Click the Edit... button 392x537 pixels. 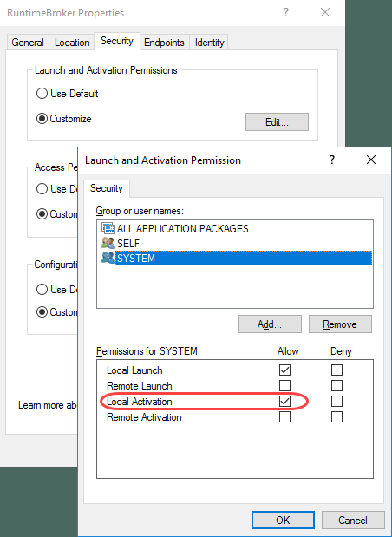pyautogui.click(x=277, y=122)
